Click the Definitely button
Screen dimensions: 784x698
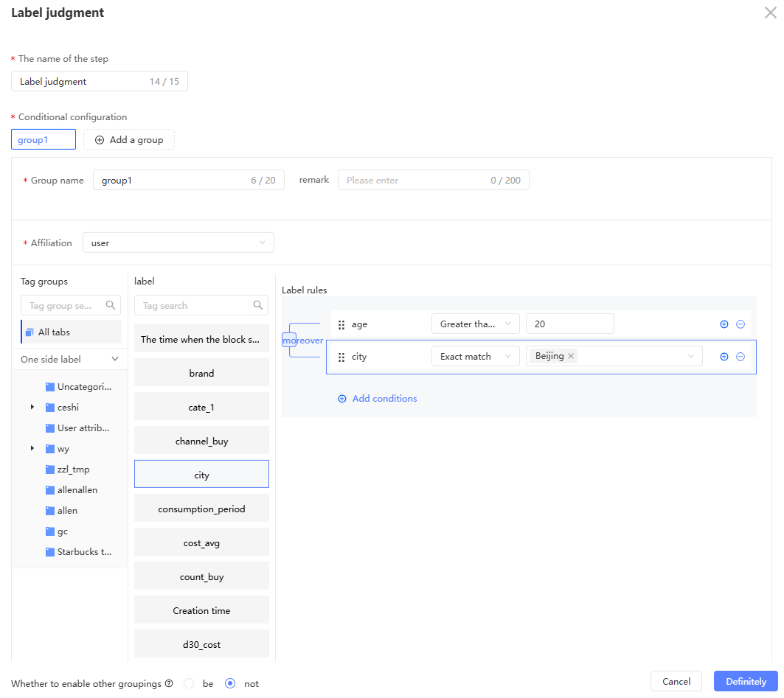tap(745, 681)
